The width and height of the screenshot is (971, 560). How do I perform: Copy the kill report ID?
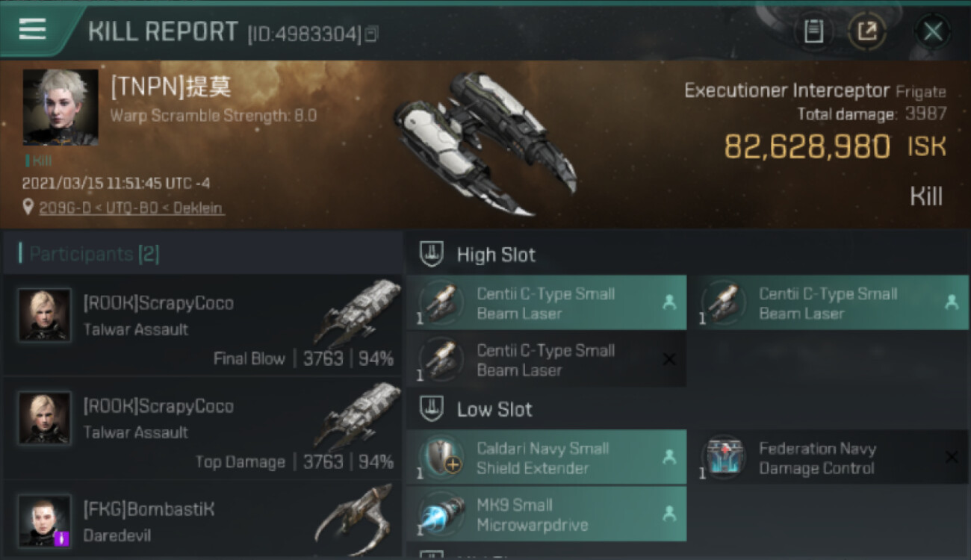[x=371, y=34]
